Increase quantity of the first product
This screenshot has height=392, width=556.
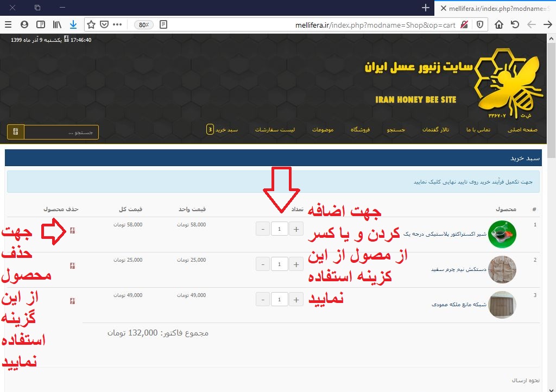[296, 229]
